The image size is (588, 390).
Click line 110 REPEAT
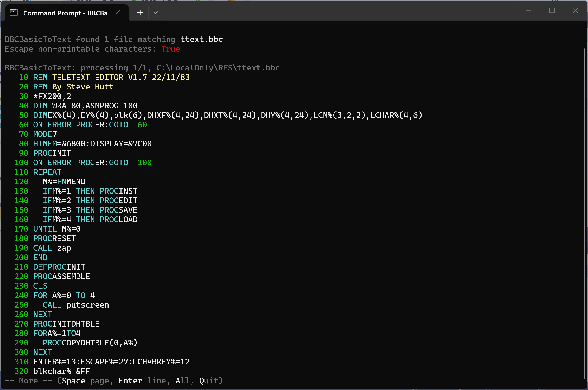tap(38, 172)
